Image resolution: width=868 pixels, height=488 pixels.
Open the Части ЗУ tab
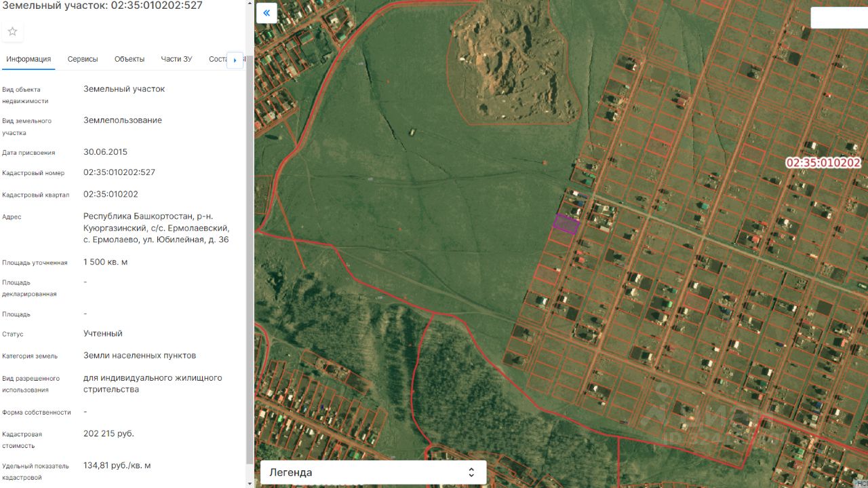(176, 59)
